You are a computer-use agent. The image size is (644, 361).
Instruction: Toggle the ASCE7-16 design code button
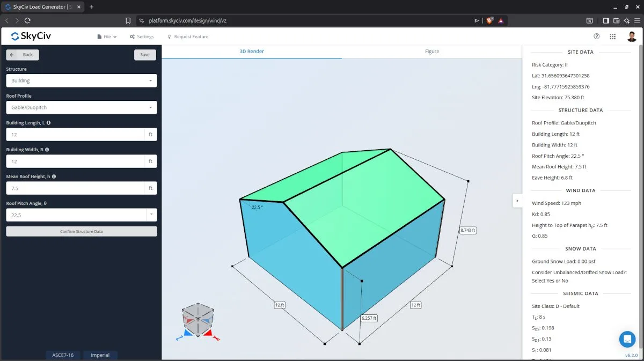(63, 355)
